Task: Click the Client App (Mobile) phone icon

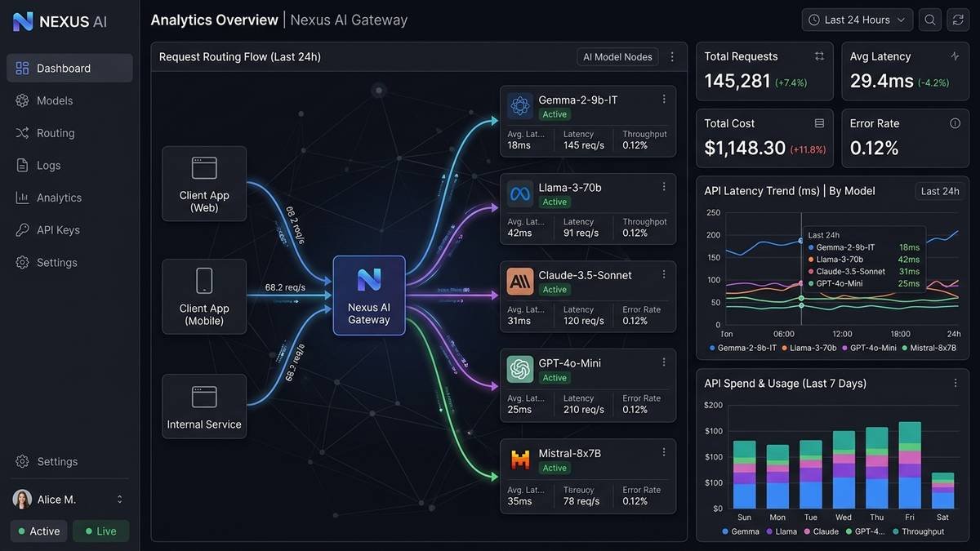Action: 204,281
